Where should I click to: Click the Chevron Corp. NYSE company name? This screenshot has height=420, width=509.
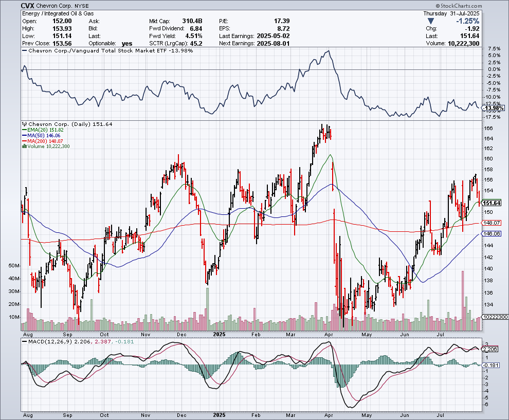pos(62,6)
